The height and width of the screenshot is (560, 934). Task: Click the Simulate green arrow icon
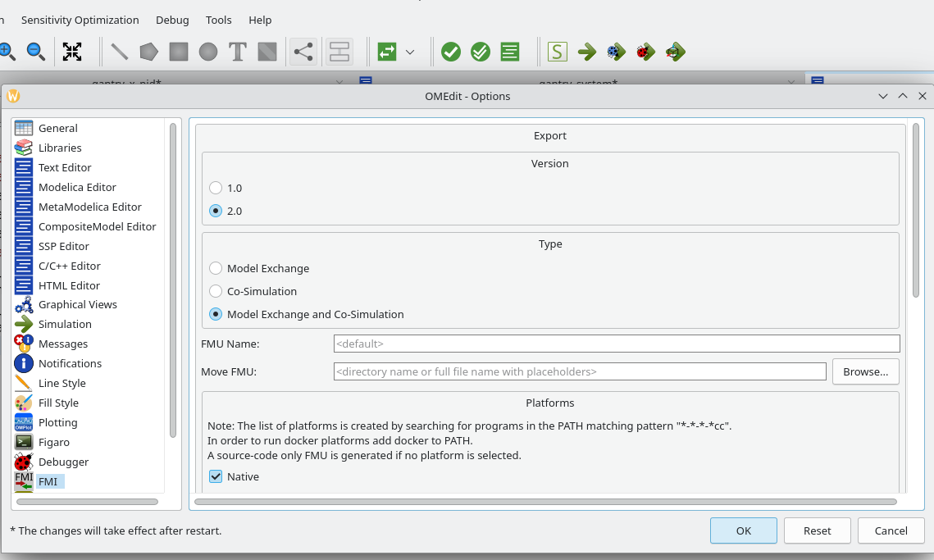pos(586,52)
